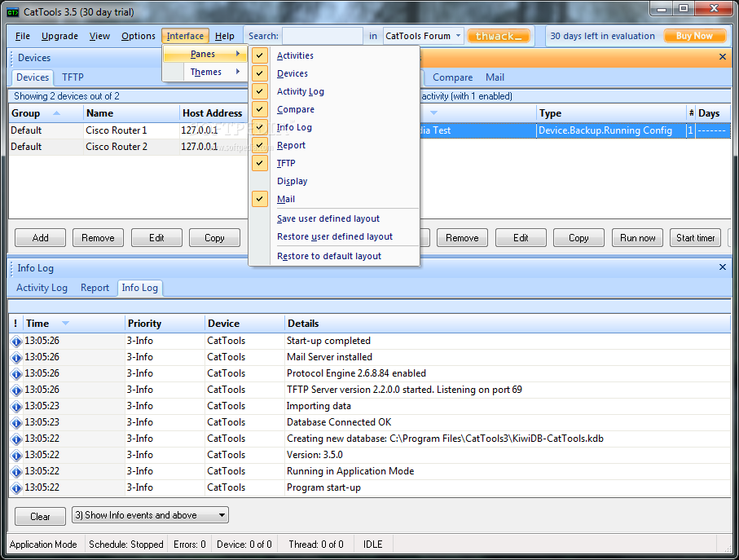Viewport: 739px width, 560px height.
Task: Click the CatTools app icon in title bar
Action: [x=13, y=12]
